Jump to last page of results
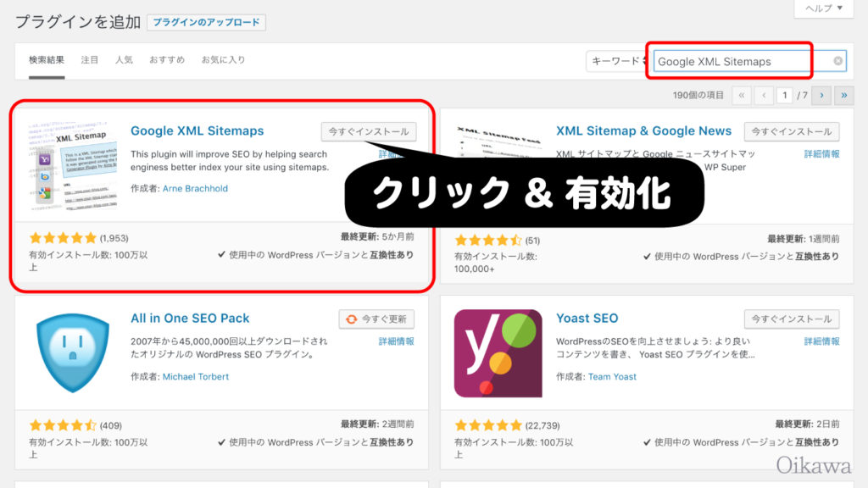 (844, 95)
